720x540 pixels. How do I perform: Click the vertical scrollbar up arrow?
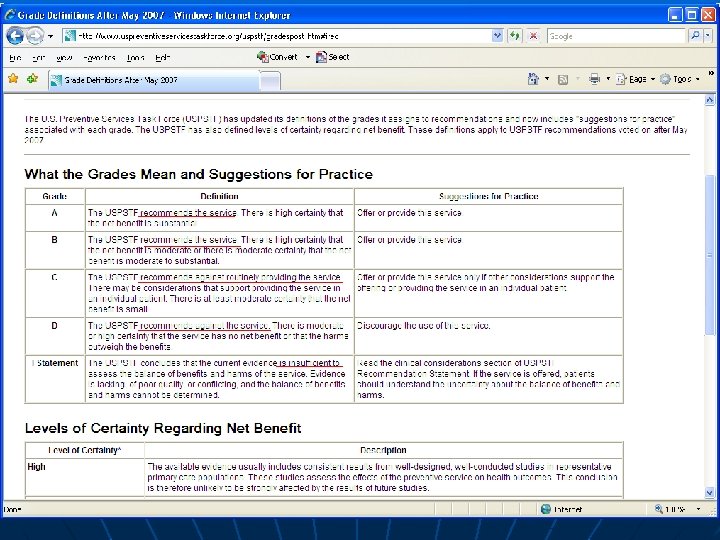point(710,100)
